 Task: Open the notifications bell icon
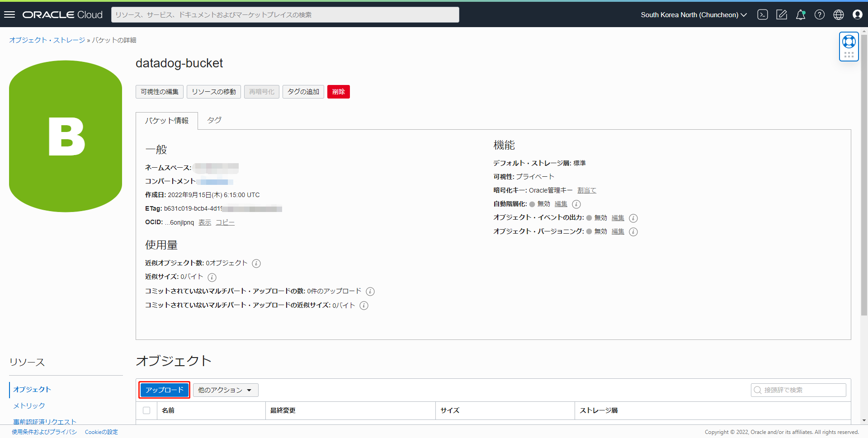[x=801, y=14]
